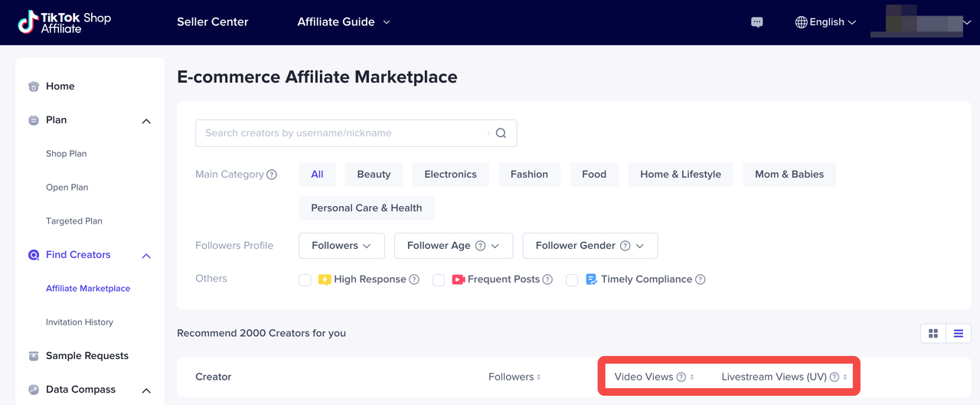Click Main Category help icon
This screenshot has width=980, height=405.
pyautogui.click(x=272, y=175)
